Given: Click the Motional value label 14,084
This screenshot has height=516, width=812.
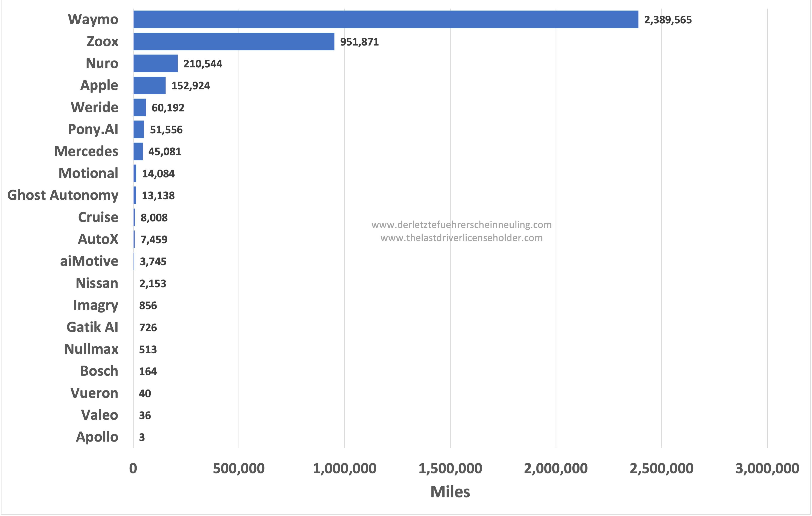Looking at the screenshot, I should point(158,174).
